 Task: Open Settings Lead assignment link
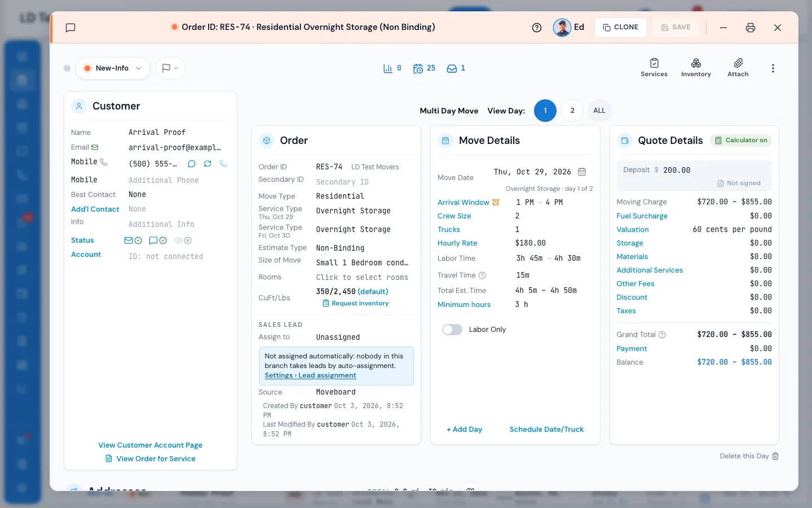tap(310, 375)
